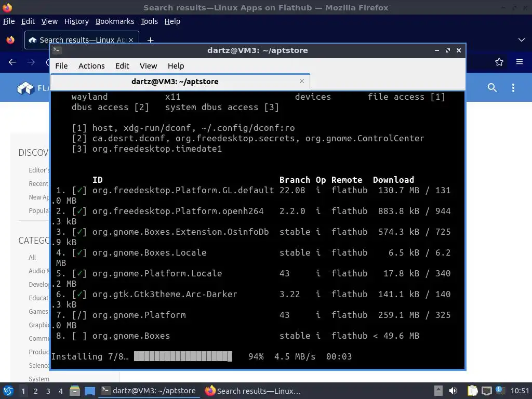Open the file manager taskbar icon
This screenshot has width=532, height=399.
coord(75,391)
